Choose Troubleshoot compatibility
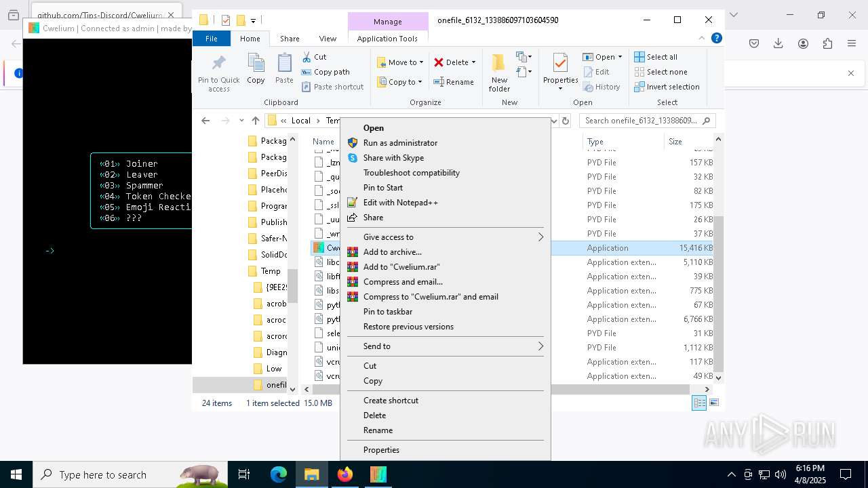This screenshot has height=488, width=868. 445,173
